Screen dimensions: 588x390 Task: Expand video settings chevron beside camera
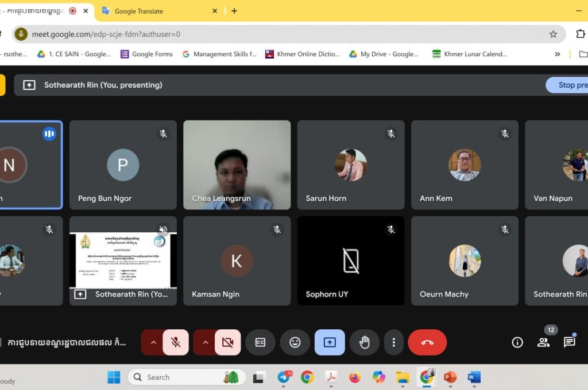pyautogui.click(x=205, y=342)
